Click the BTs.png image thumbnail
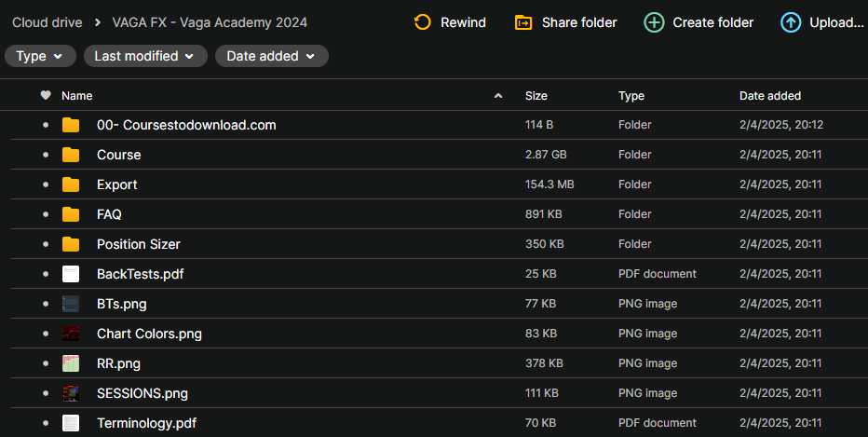 (70, 304)
